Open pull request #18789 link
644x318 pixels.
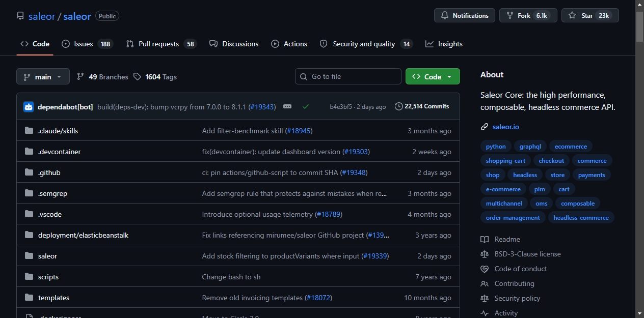tap(329, 214)
